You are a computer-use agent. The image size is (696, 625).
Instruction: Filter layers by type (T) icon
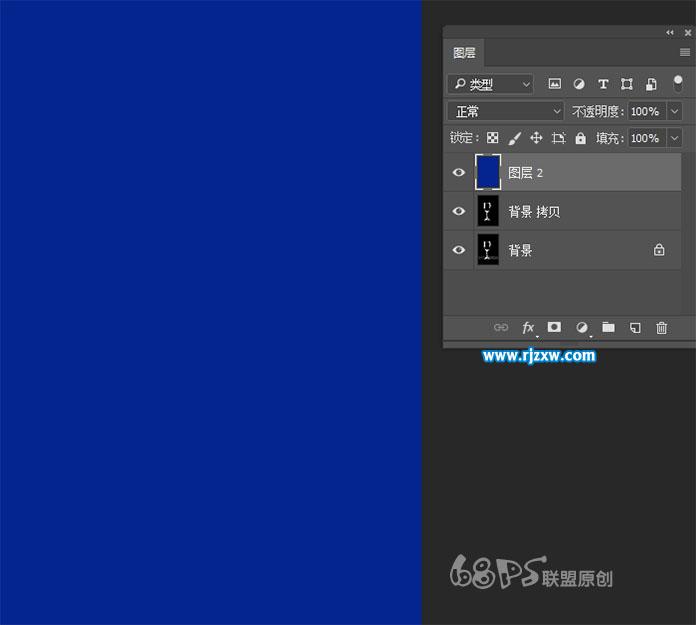[603, 84]
